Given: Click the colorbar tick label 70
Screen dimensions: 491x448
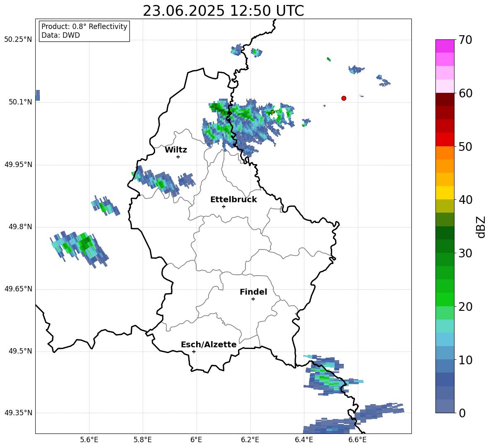Looking at the screenshot, I should pyautogui.click(x=465, y=40).
